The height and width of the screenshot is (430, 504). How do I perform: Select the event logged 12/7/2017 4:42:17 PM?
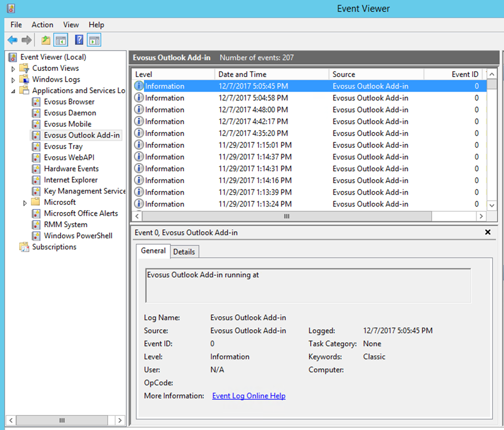click(x=310, y=121)
